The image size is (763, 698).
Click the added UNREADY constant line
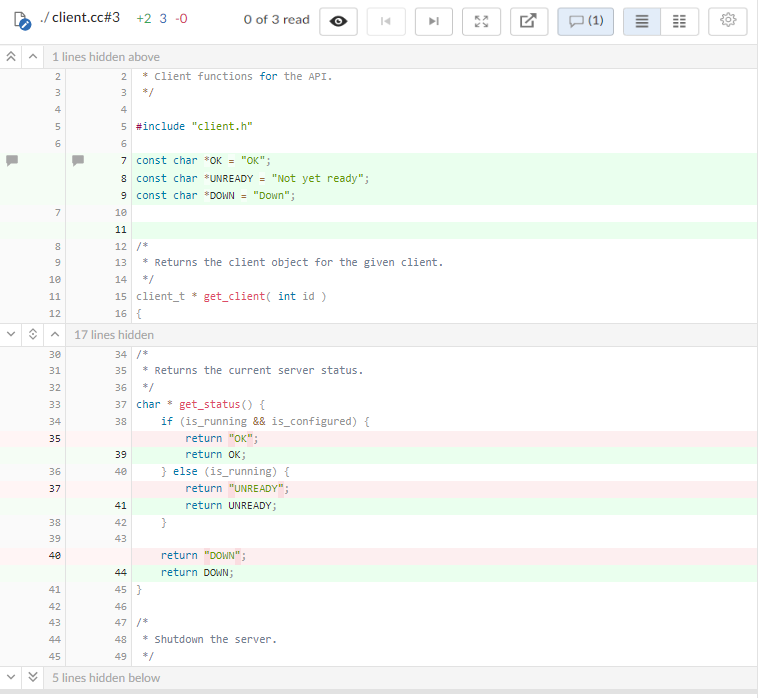tap(444, 179)
